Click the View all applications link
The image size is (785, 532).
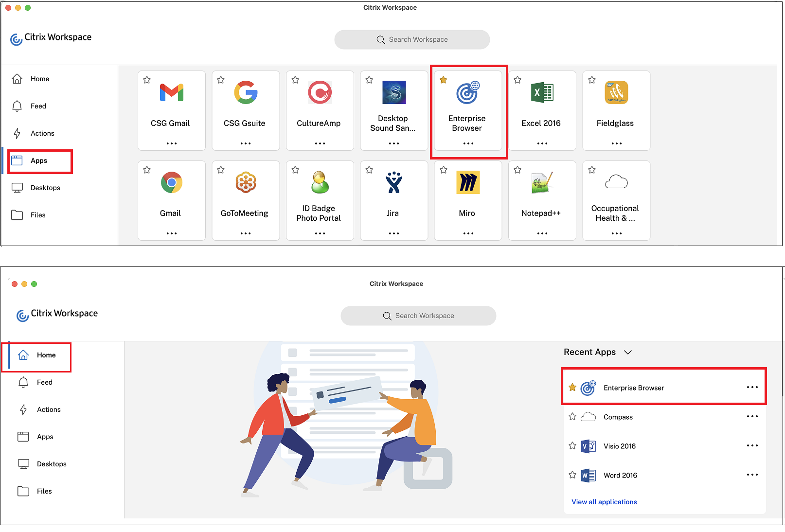(x=604, y=502)
